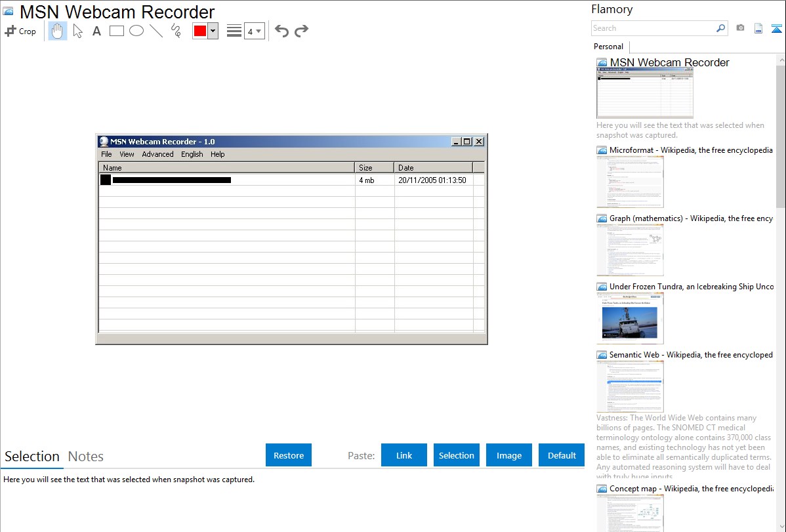The image size is (786, 532).
Task: Select the Crop tool
Action: click(20, 31)
